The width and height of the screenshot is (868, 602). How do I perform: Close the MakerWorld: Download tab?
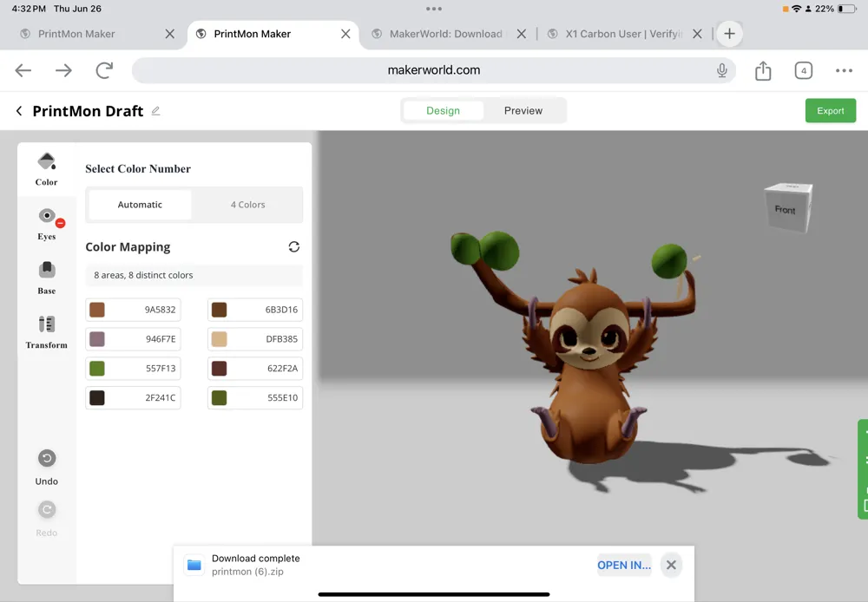coord(522,34)
